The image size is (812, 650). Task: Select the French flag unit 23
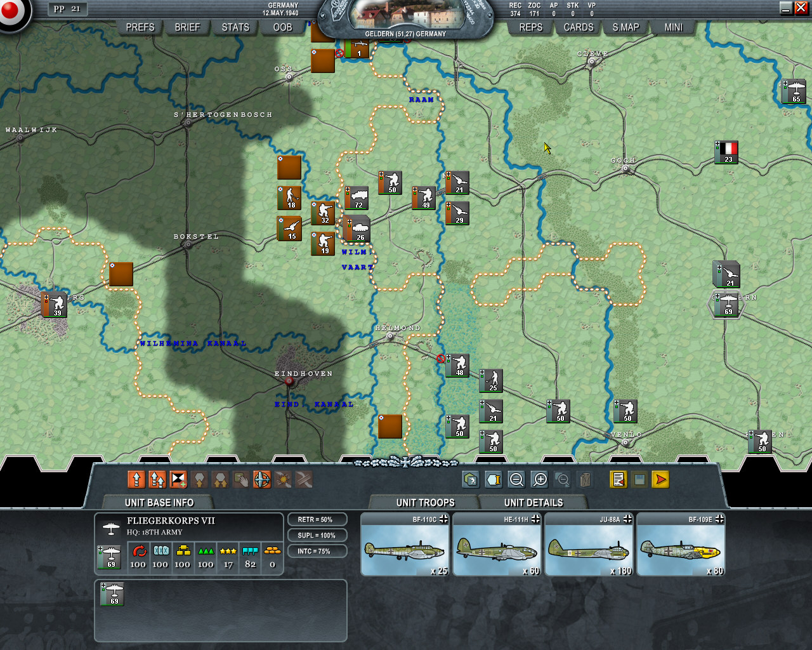[x=726, y=152]
